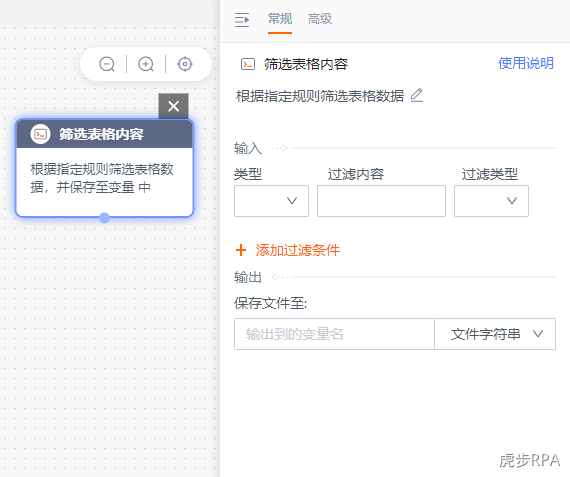Expand the 文件字符串 dropdown
The image size is (570, 477).
coord(495,334)
